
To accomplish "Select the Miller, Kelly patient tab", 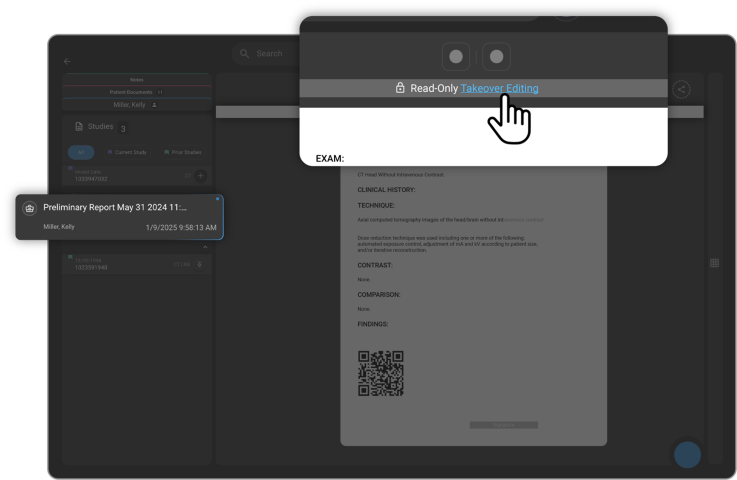I will 137,105.
